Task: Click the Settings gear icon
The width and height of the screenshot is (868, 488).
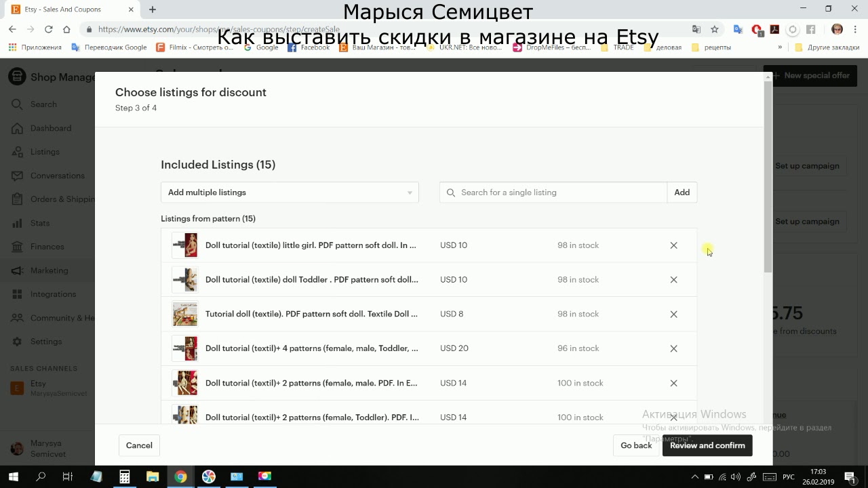Action: (x=17, y=342)
